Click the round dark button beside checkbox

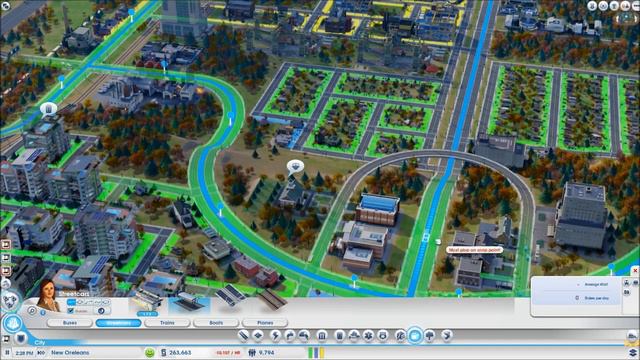tap(101, 311)
